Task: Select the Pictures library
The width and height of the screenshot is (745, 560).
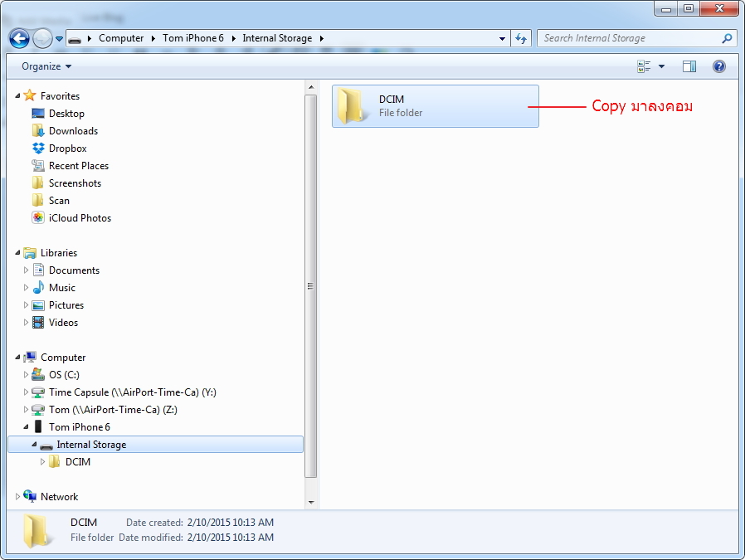Action: tap(66, 305)
